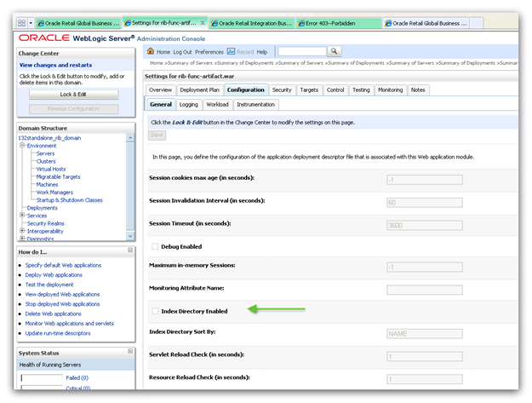This screenshot has height=403, width=532.
Task: Select Security Realms in Domain Structure
Action: [46, 223]
